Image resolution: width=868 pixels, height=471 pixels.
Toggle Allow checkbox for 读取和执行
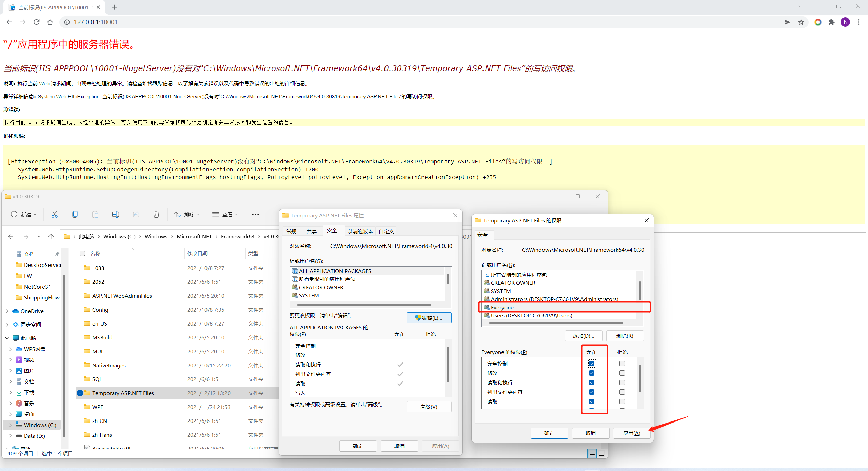(592, 382)
